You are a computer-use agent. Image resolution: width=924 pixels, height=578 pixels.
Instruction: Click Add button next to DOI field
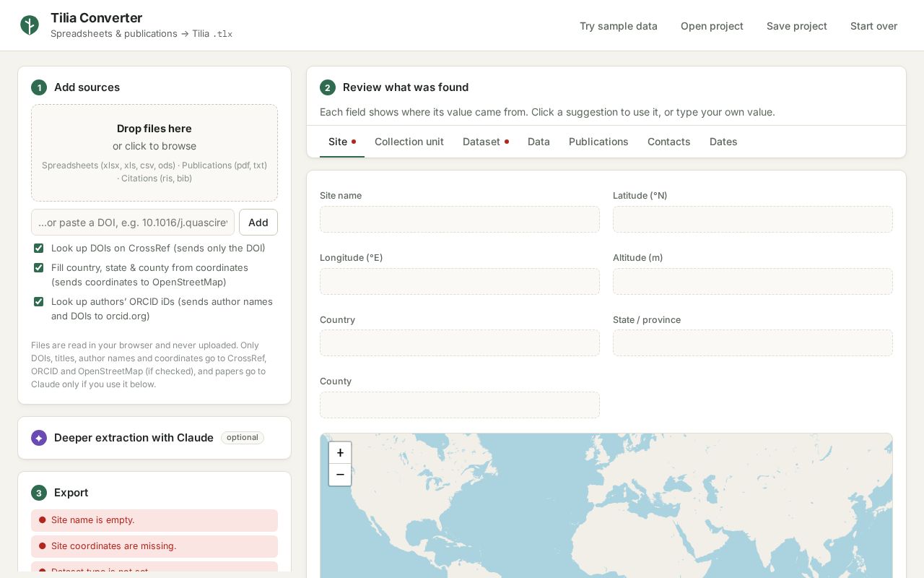[x=258, y=223]
